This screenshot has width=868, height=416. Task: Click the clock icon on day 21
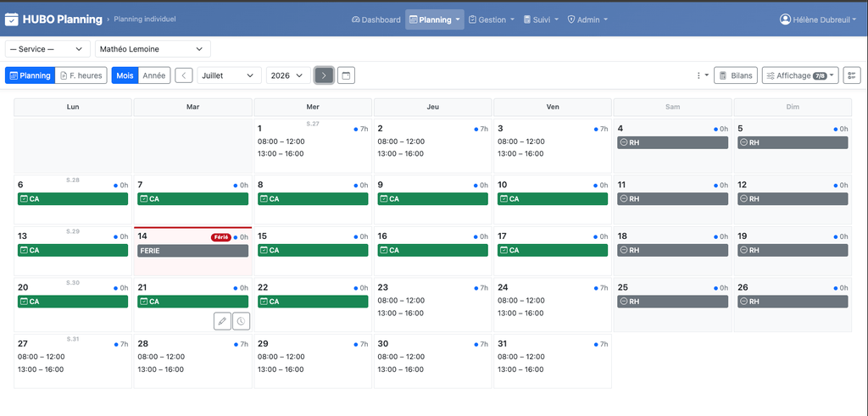tap(242, 321)
